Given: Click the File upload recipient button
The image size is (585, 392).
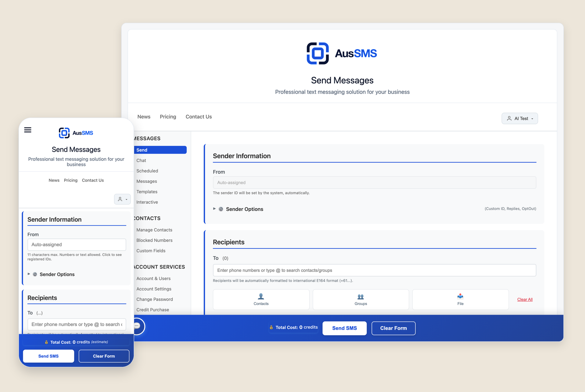Looking at the screenshot, I should (460, 299).
